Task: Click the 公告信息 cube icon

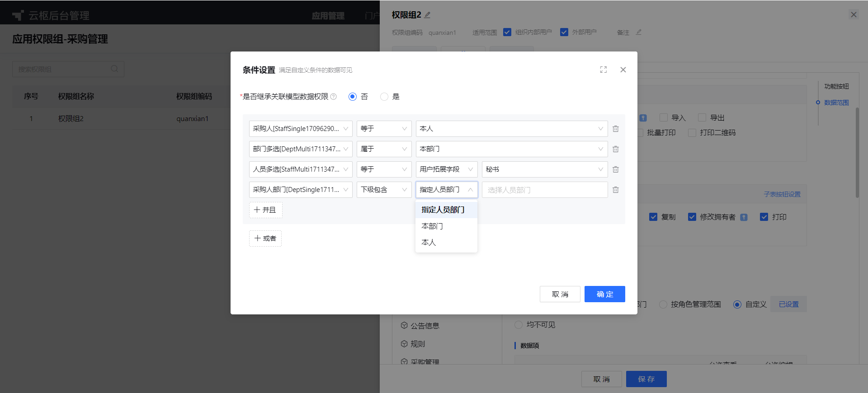Action: 404,325
